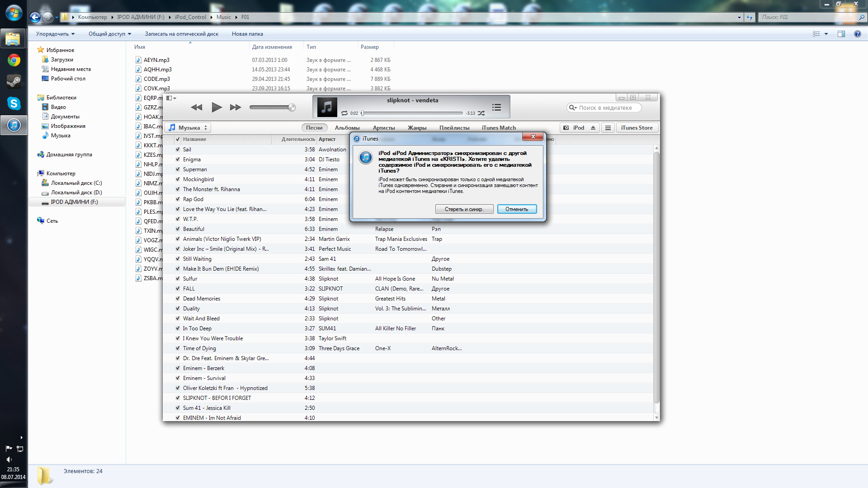Toggle the Explorer preview pane icon
The height and width of the screenshot is (488, 868).
[841, 34]
